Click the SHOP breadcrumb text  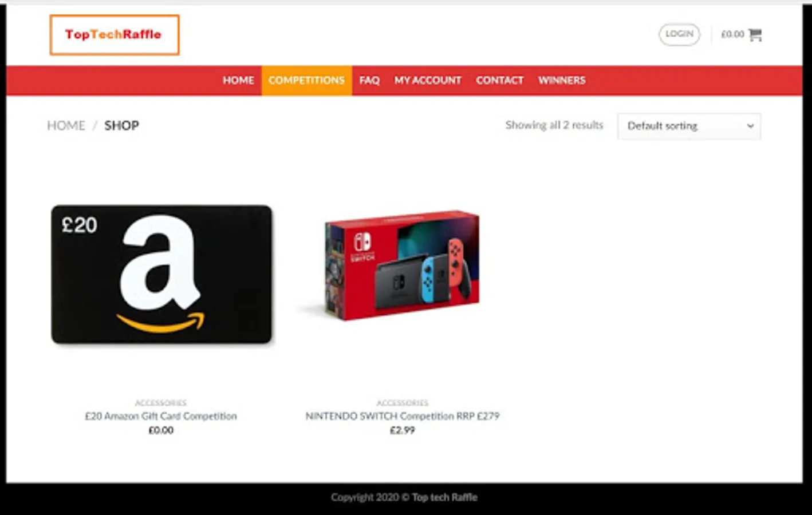tap(121, 125)
